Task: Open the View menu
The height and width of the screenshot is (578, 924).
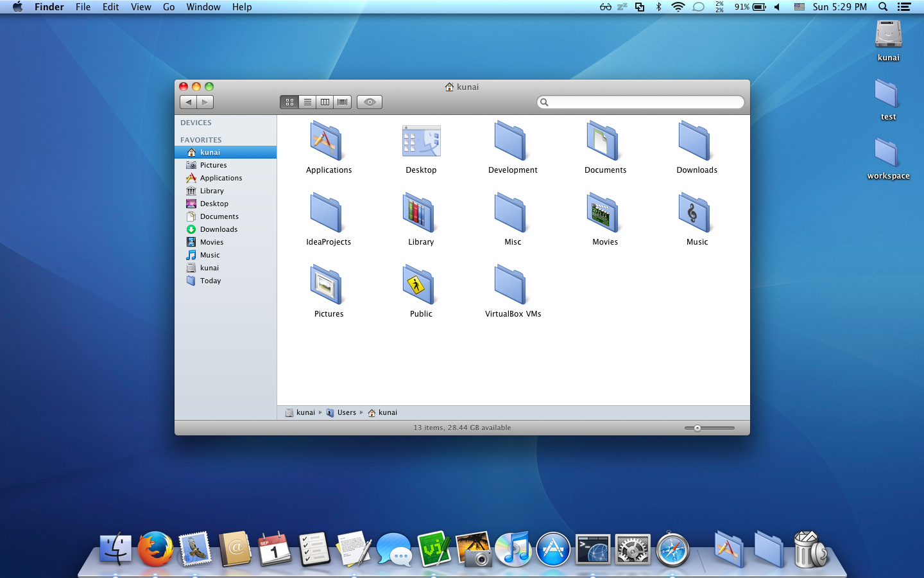Action: click(x=141, y=7)
